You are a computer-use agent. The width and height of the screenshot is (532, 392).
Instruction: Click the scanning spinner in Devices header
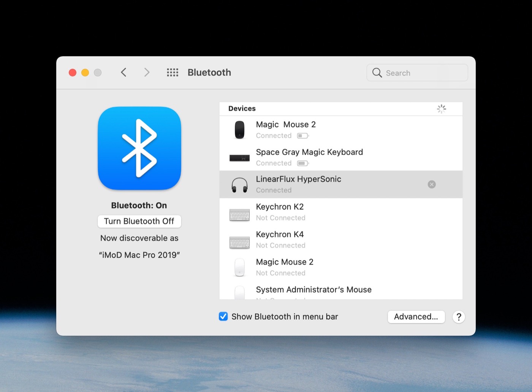[441, 109]
